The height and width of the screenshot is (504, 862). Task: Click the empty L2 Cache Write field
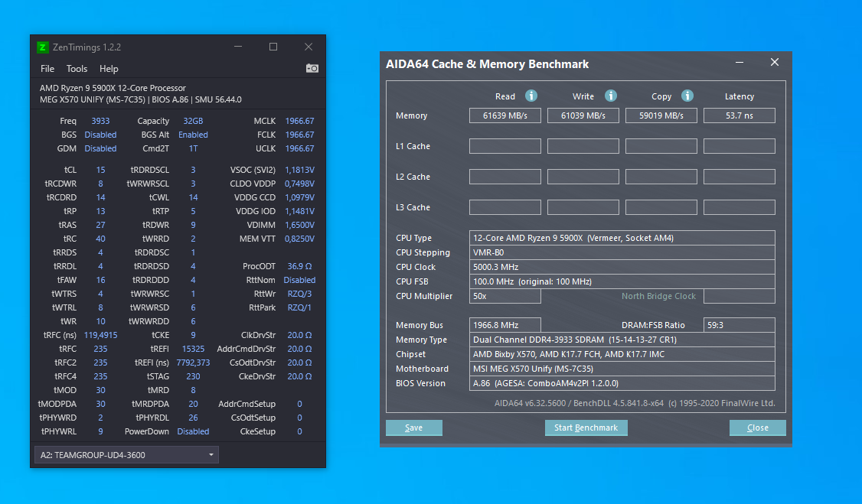click(583, 177)
